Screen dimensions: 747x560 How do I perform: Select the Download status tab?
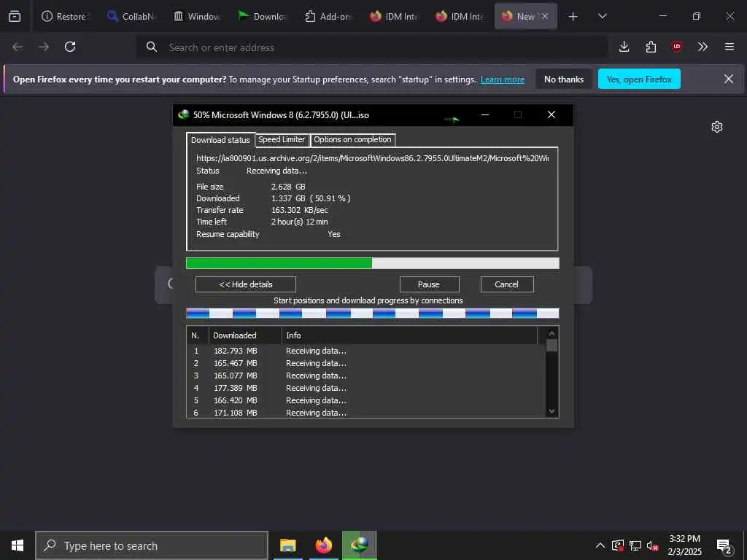(220, 139)
